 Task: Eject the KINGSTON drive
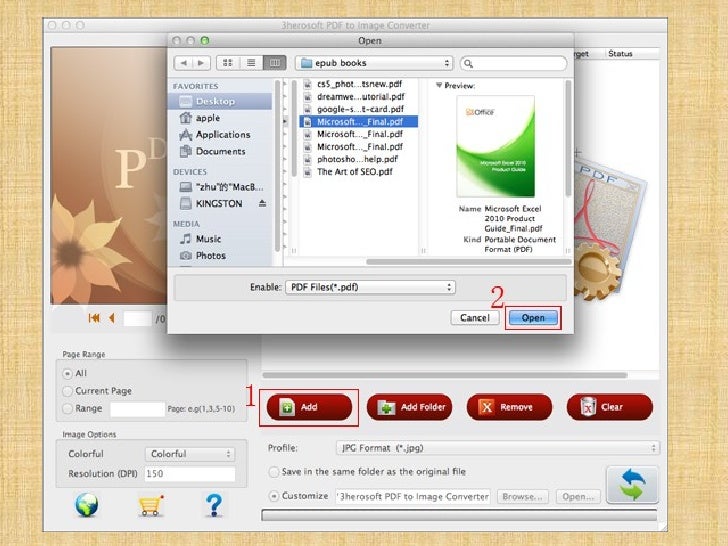(x=262, y=203)
